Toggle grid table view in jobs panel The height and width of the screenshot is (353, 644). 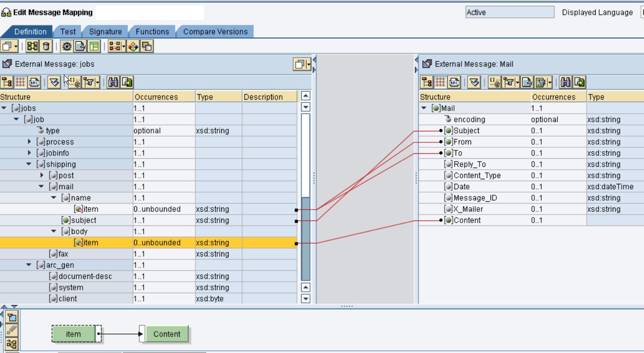click(x=20, y=82)
